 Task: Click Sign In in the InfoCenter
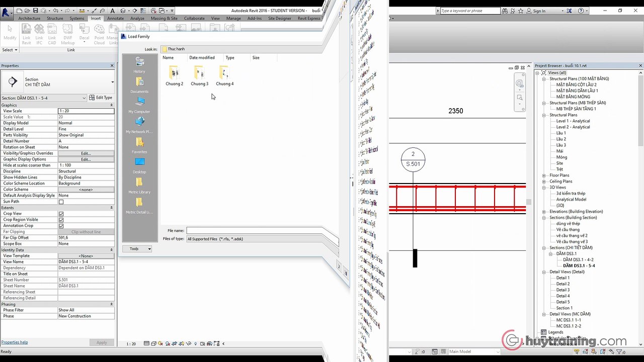[x=539, y=11]
